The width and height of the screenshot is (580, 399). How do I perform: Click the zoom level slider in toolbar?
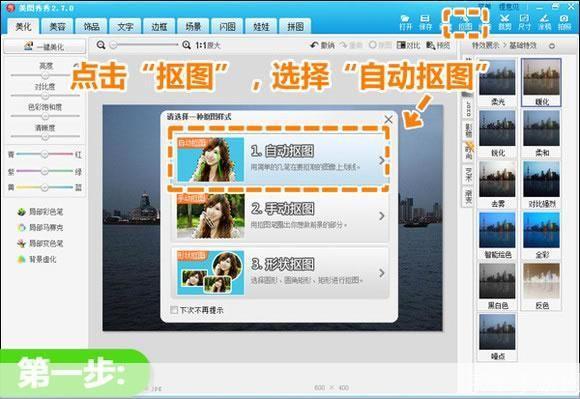coord(145,45)
